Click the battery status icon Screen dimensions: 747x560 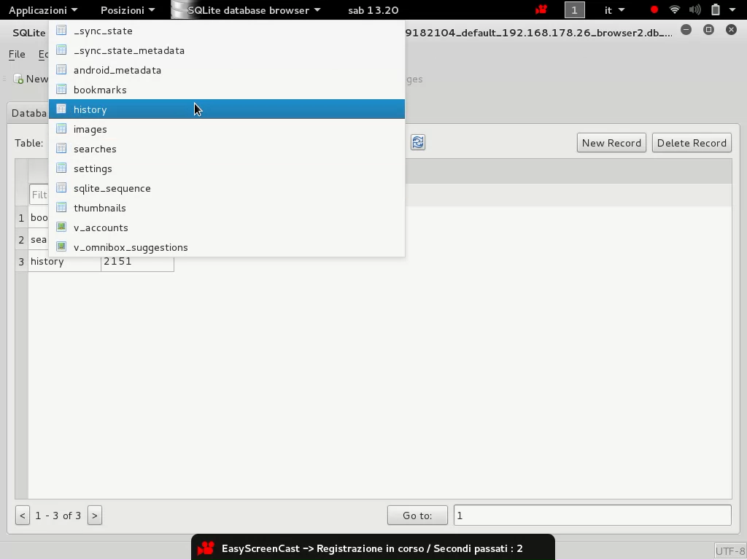715,9
